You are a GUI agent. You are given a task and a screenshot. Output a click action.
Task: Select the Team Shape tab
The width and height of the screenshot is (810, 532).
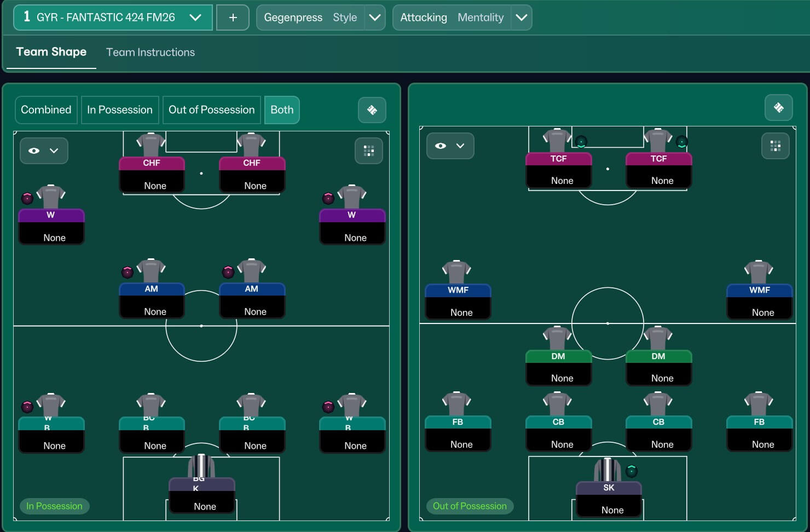coord(51,52)
